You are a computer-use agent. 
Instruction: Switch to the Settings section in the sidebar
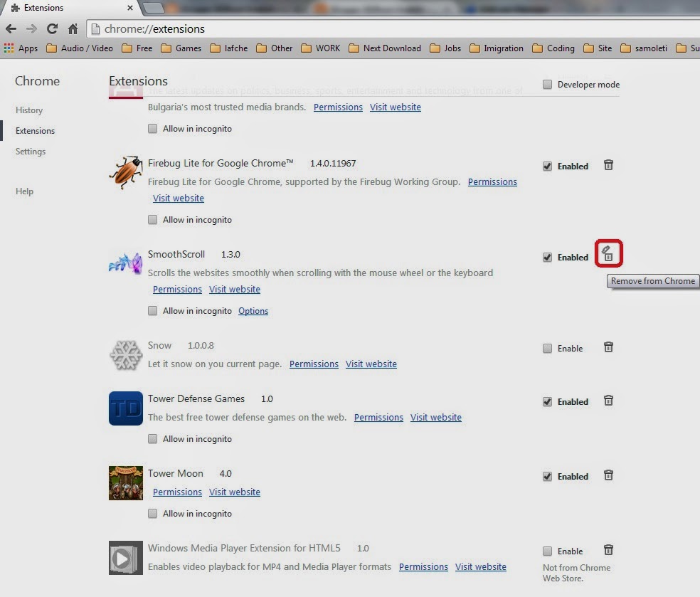(31, 151)
